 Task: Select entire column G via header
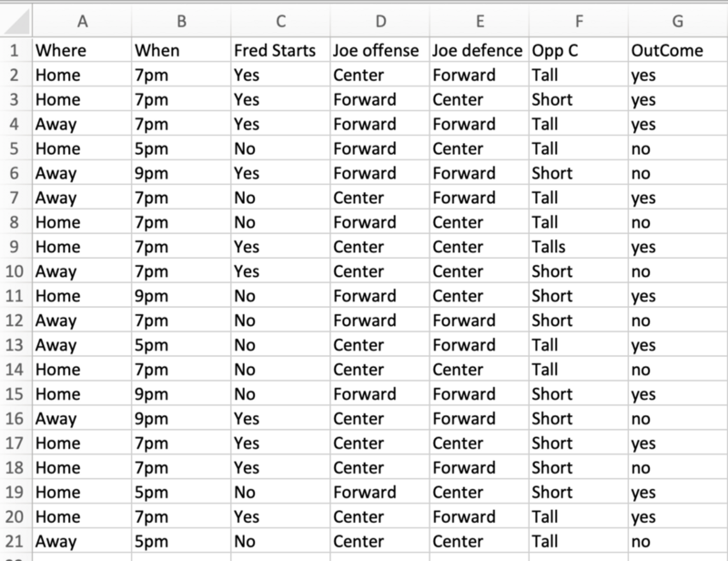[x=676, y=20]
